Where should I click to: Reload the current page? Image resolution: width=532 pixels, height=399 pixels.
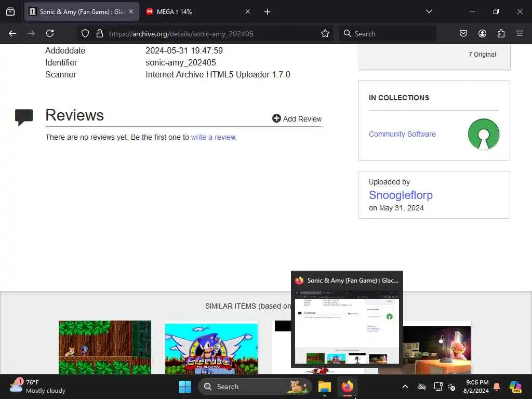click(x=50, y=33)
